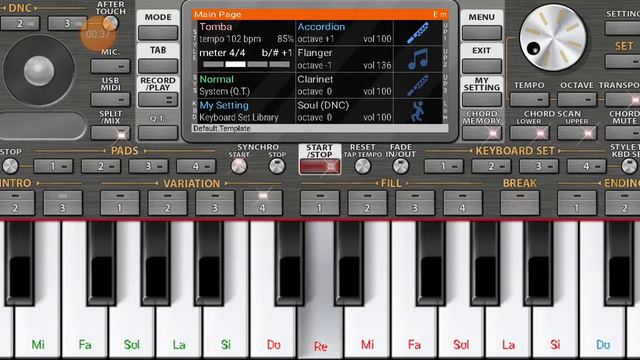Click the TEMPO button

(x=529, y=100)
